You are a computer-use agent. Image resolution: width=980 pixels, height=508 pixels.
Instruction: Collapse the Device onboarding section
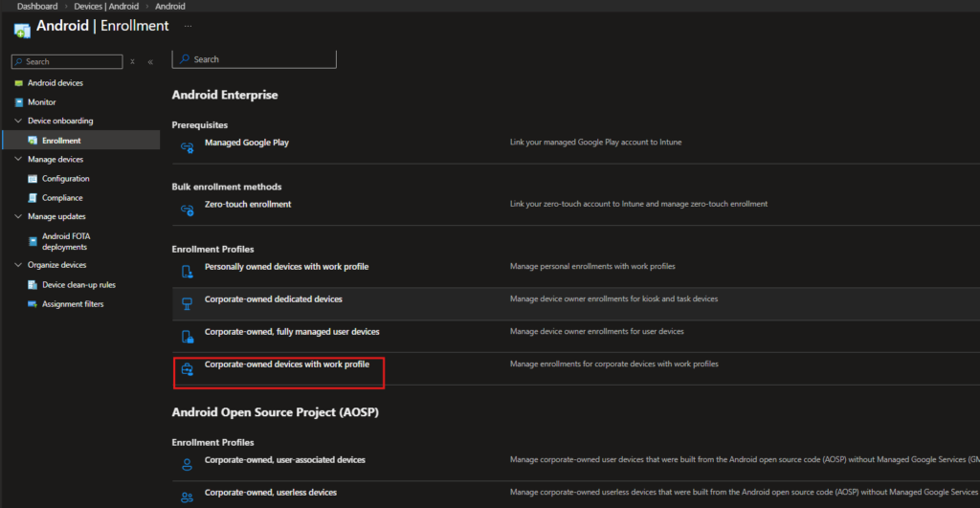tap(18, 121)
